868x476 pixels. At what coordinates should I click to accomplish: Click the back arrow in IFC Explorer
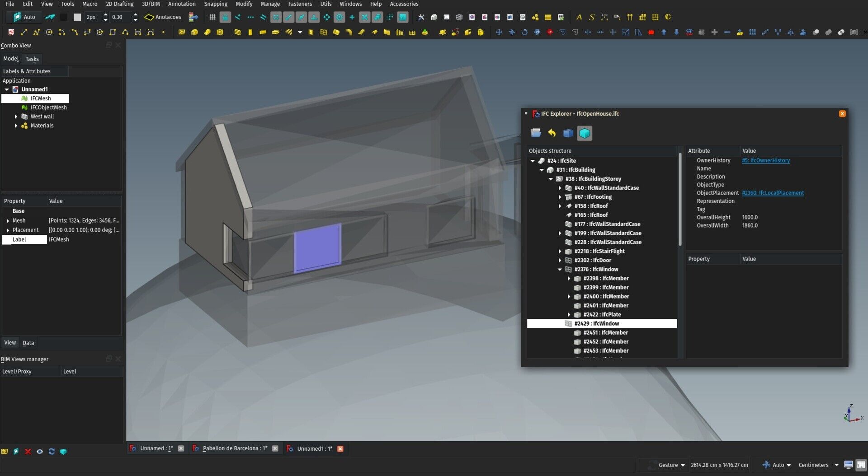pos(552,133)
